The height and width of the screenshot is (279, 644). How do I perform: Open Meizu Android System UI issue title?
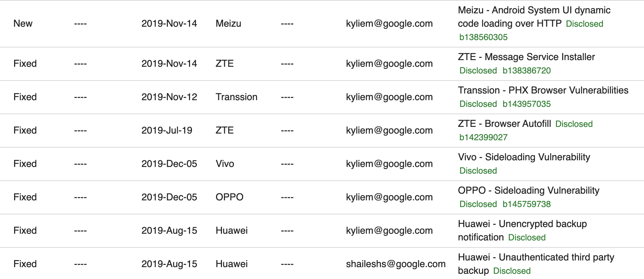pyautogui.click(x=534, y=10)
